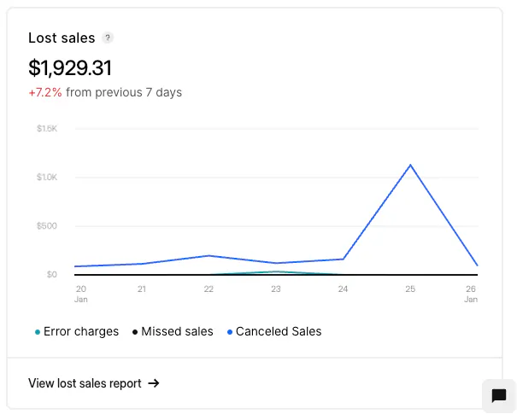
Task: Click the blue Canceled Sales legend dot
Action: tap(230, 332)
